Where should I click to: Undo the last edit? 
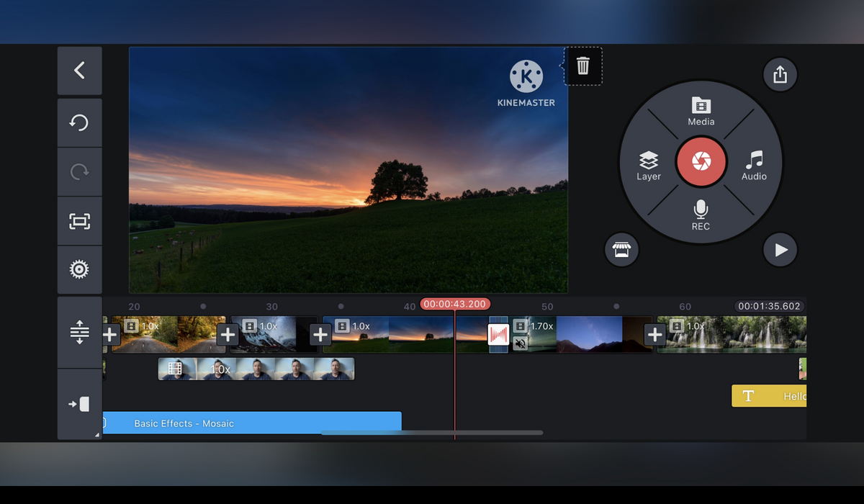pyautogui.click(x=79, y=122)
